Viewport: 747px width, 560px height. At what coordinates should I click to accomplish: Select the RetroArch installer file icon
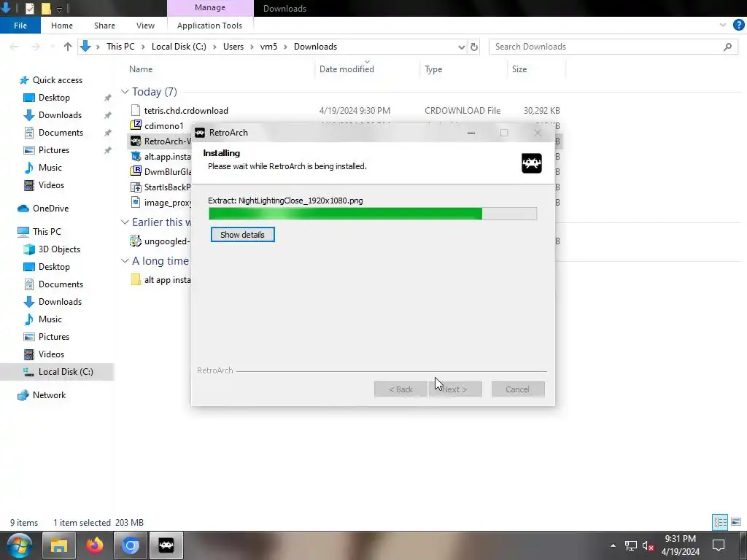136,141
